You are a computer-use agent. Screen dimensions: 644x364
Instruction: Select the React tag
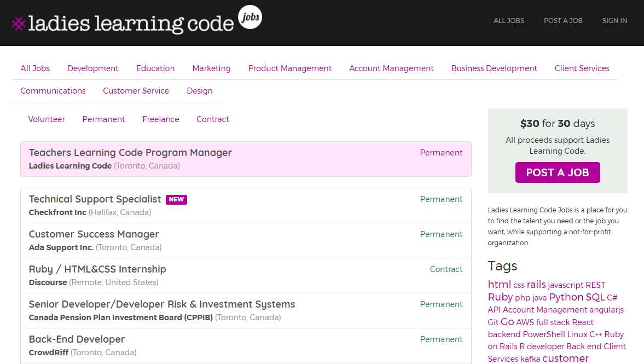tap(583, 322)
